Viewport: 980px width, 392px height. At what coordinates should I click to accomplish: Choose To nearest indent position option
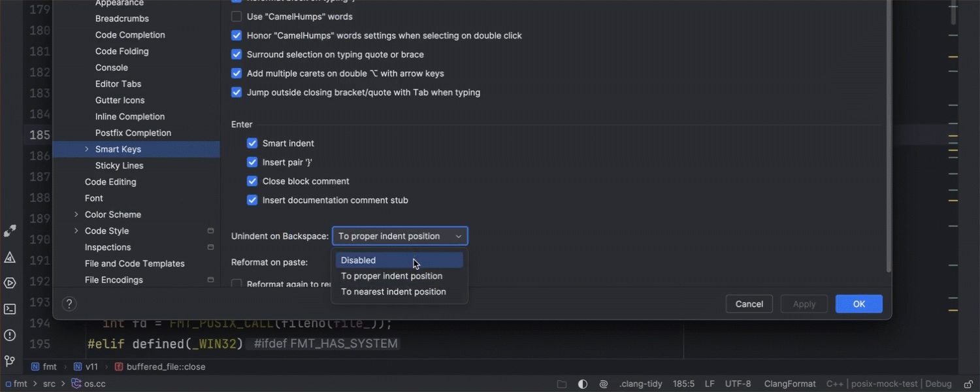point(393,291)
